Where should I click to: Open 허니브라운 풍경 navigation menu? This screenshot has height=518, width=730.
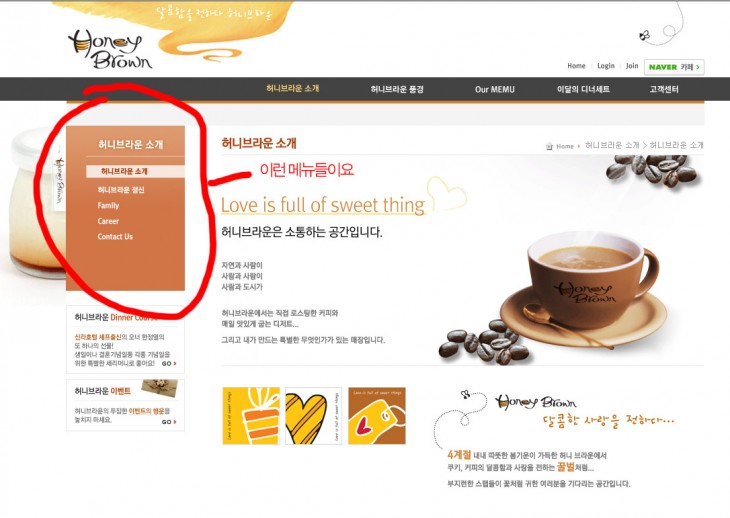click(x=397, y=89)
